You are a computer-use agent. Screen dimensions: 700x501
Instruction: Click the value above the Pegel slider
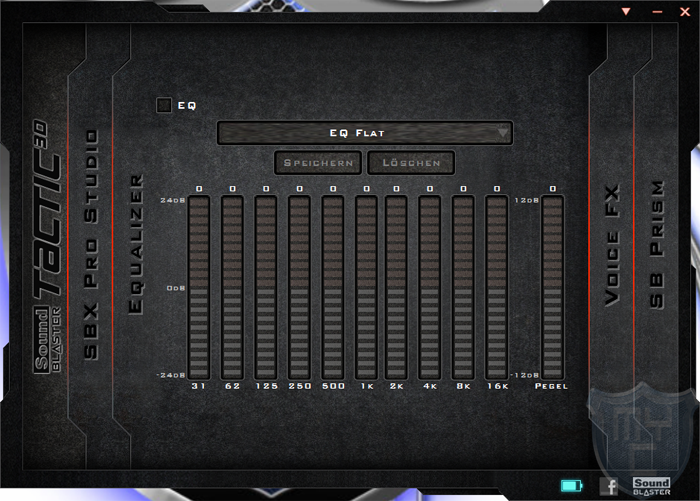pyautogui.click(x=553, y=189)
